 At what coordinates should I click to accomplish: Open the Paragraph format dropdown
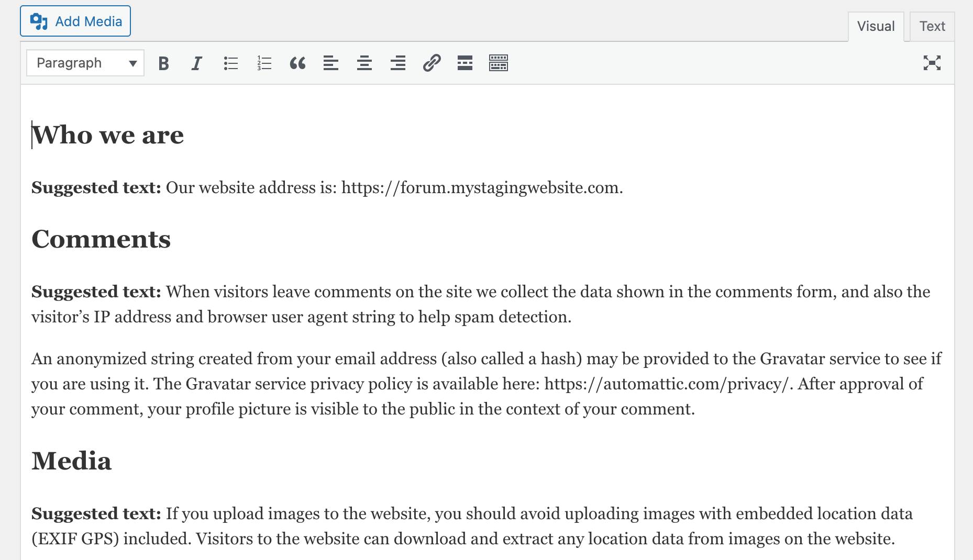coord(85,63)
